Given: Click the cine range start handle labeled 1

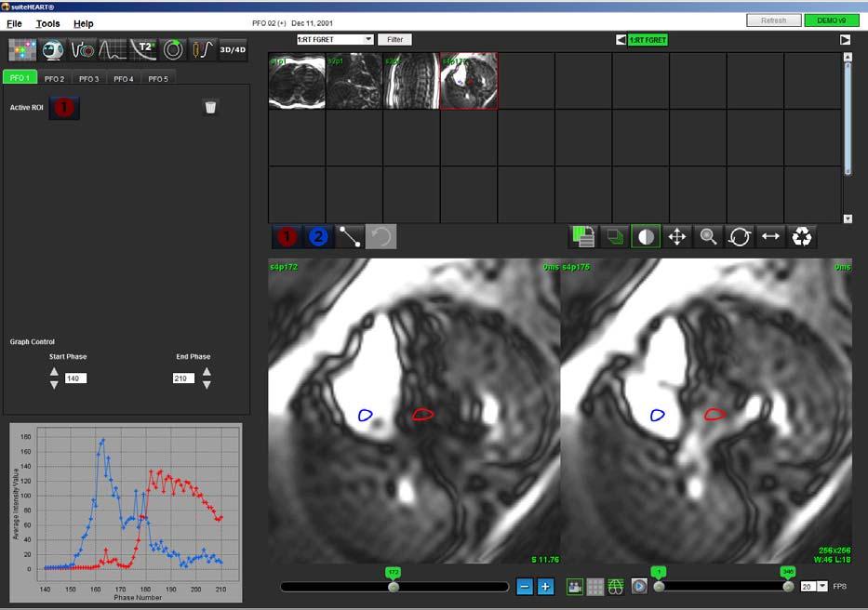Looking at the screenshot, I should pos(659,586).
